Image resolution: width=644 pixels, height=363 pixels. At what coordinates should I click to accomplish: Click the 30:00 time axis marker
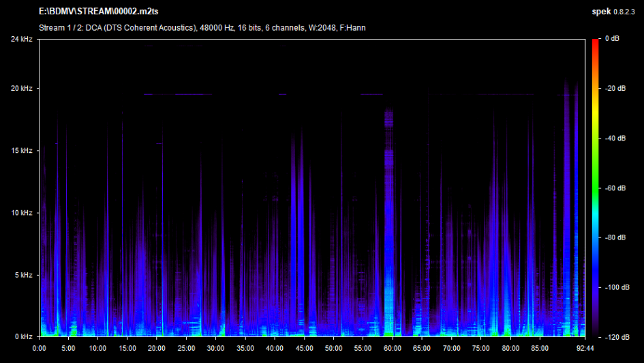pos(216,348)
